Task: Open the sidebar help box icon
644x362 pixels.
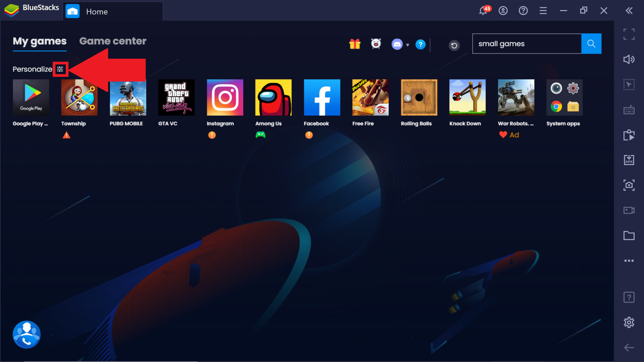Action: click(x=629, y=297)
